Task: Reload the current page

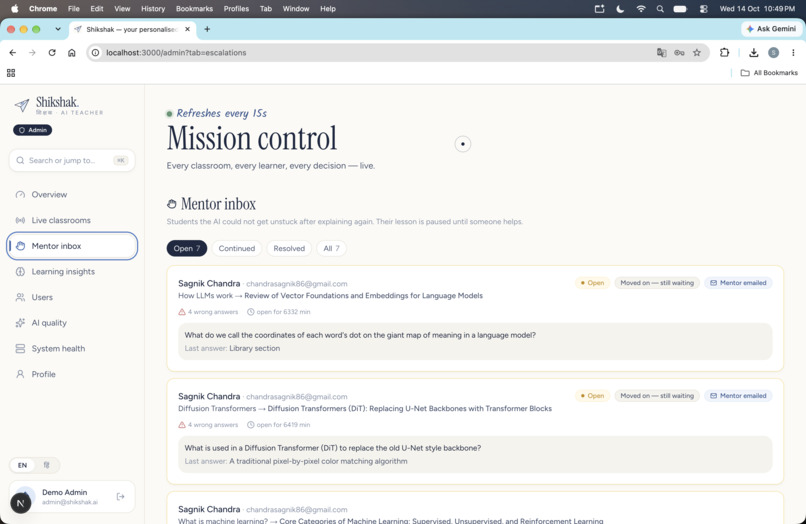Action: tap(52, 52)
